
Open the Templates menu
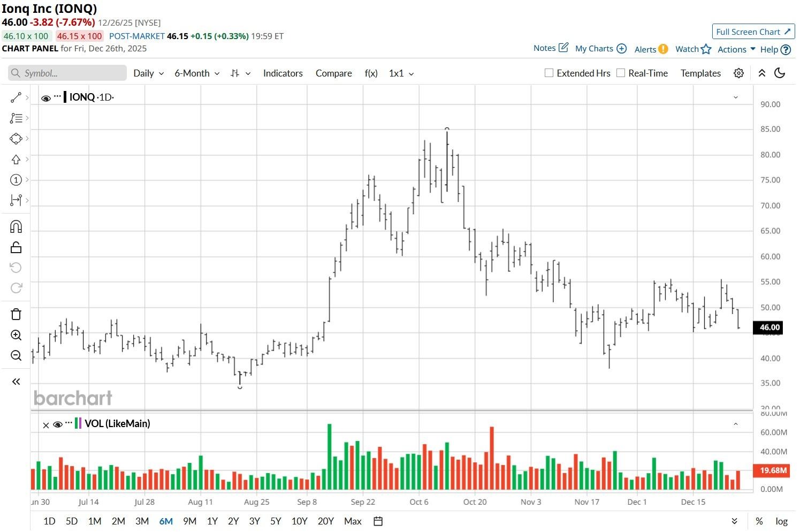click(x=700, y=73)
